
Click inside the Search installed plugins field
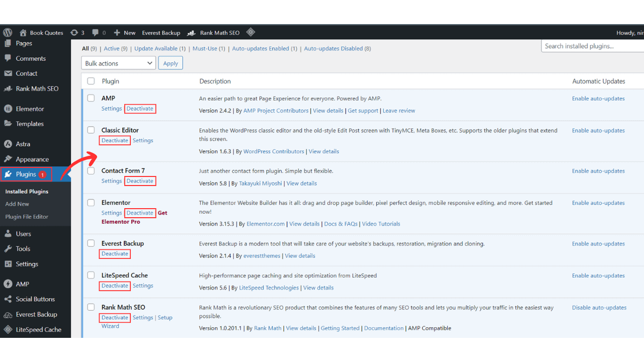[x=594, y=46]
